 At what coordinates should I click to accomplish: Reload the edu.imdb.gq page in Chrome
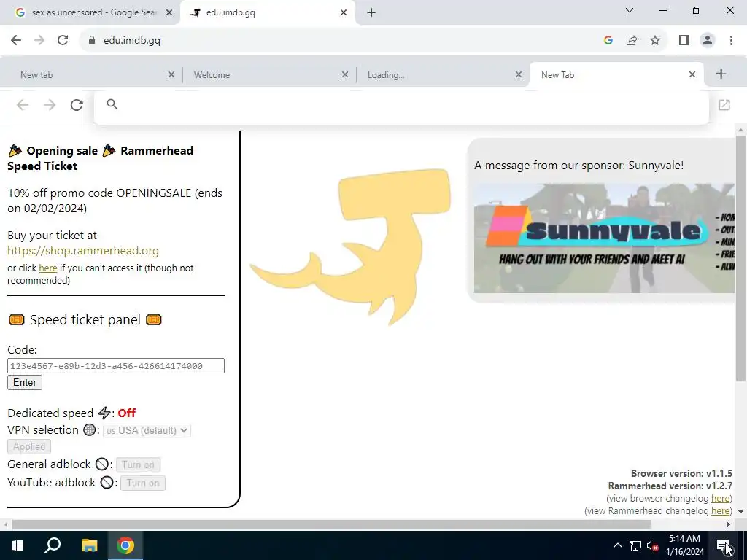[x=63, y=41]
